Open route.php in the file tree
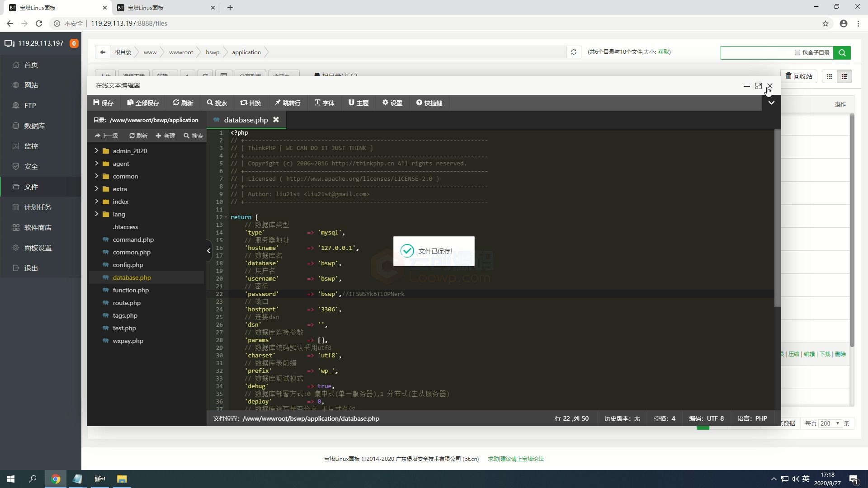 tap(127, 303)
